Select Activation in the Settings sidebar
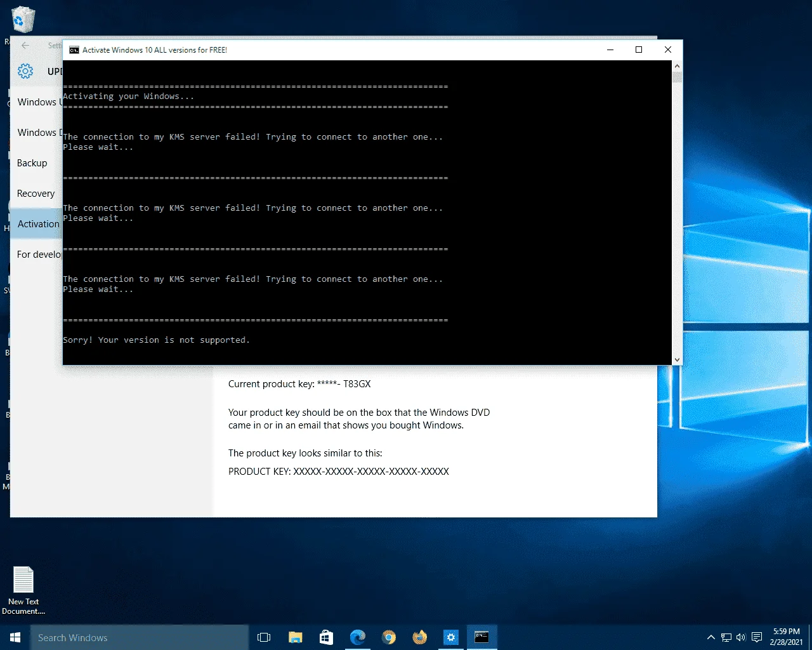The image size is (812, 650). (x=36, y=224)
